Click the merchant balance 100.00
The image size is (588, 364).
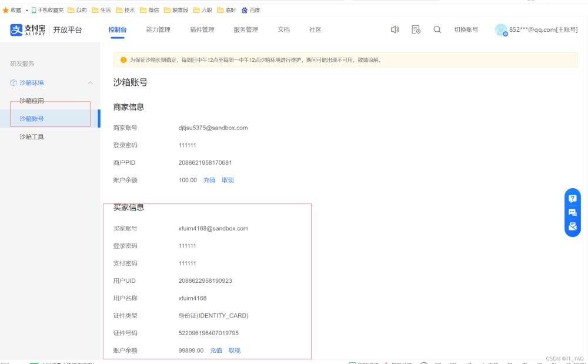tap(188, 181)
